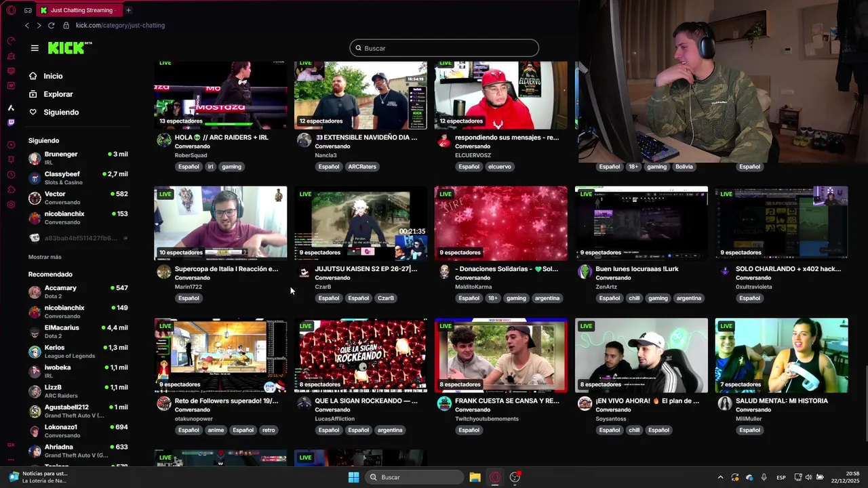Viewport: 868px width, 488px height.
Task: Open the Opera GX main menu logo
Action: (x=11, y=10)
